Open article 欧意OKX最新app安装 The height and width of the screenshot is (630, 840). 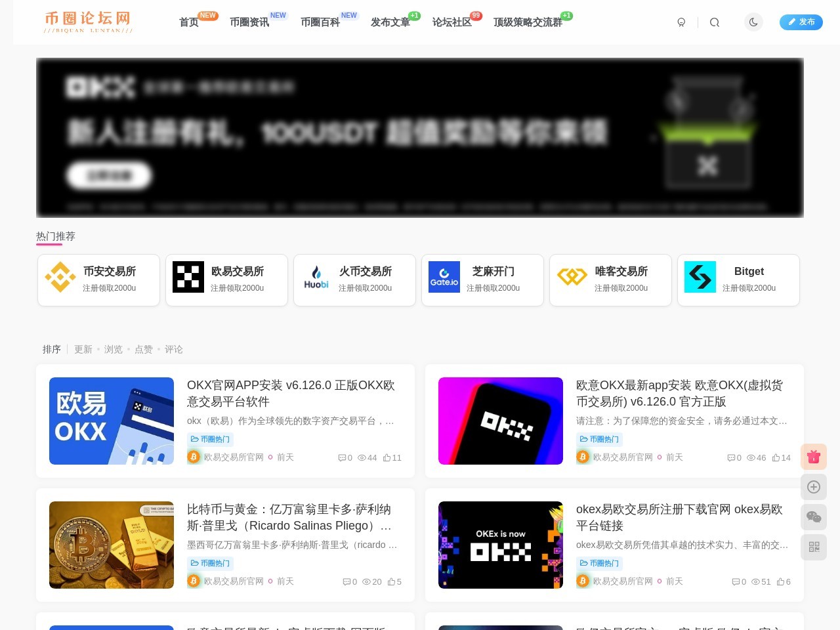[679, 393]
